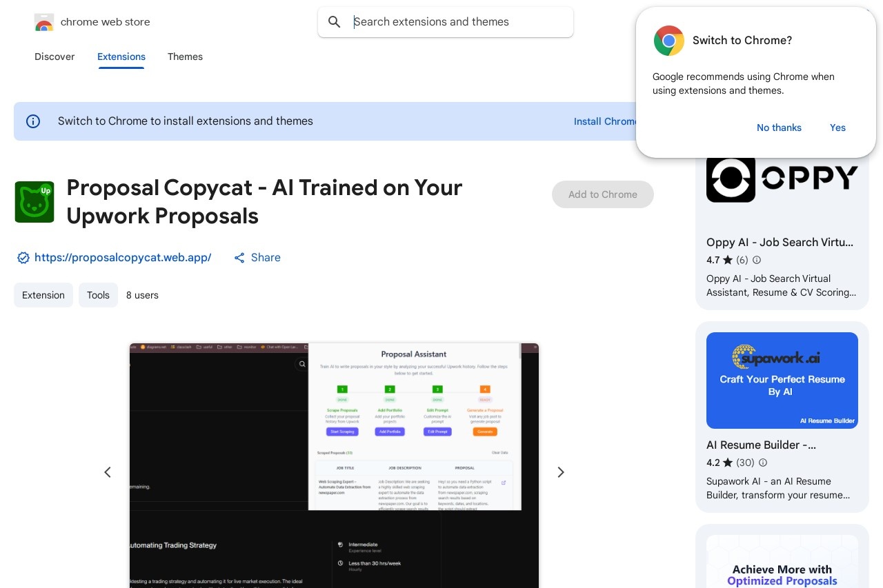Click the Chrome logo in popup

[668, 41]
